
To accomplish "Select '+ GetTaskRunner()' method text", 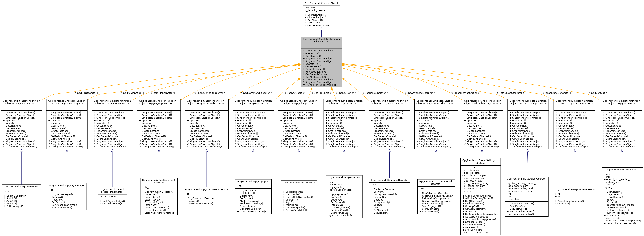I will (x=111, y=204).
